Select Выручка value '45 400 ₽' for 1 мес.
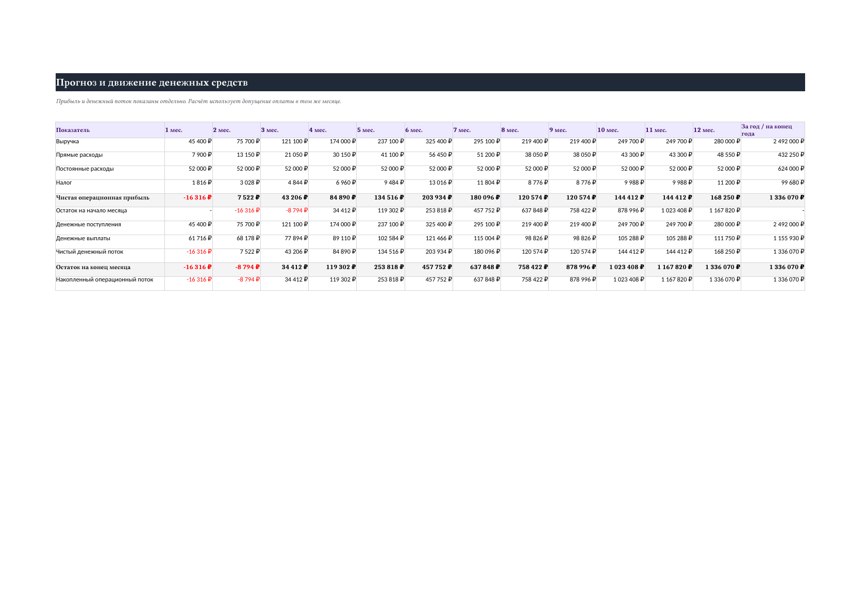Screen dimensions: 868x614 click(x=200, y=141)
